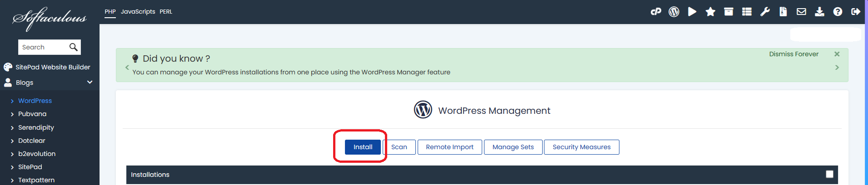Image resolution: width=868 pixels, height=185 pixels.
Task: Click Dismiss Forever link
Action: (x=793, y=54)
